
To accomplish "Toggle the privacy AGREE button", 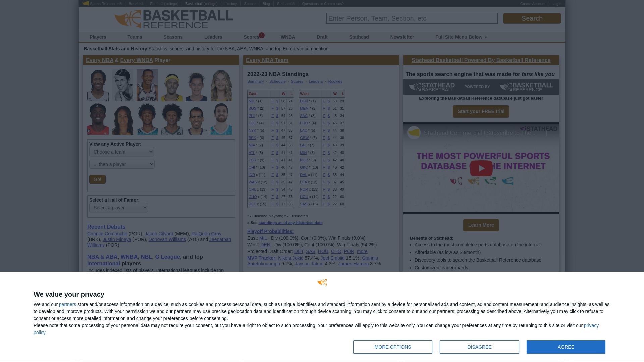I will [566, 347].
